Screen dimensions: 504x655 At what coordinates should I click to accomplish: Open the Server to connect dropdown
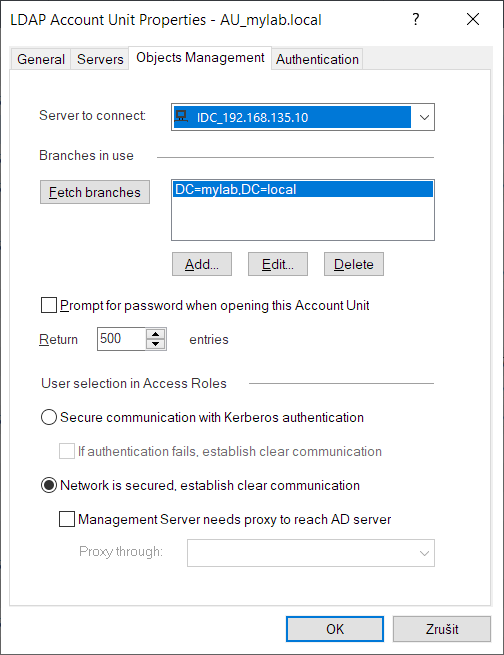(x=424, y=117)
